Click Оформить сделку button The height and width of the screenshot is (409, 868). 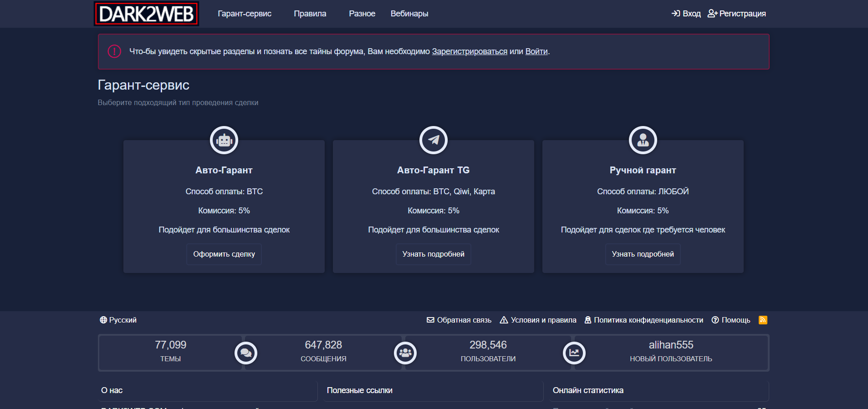(x=224, y=254)
